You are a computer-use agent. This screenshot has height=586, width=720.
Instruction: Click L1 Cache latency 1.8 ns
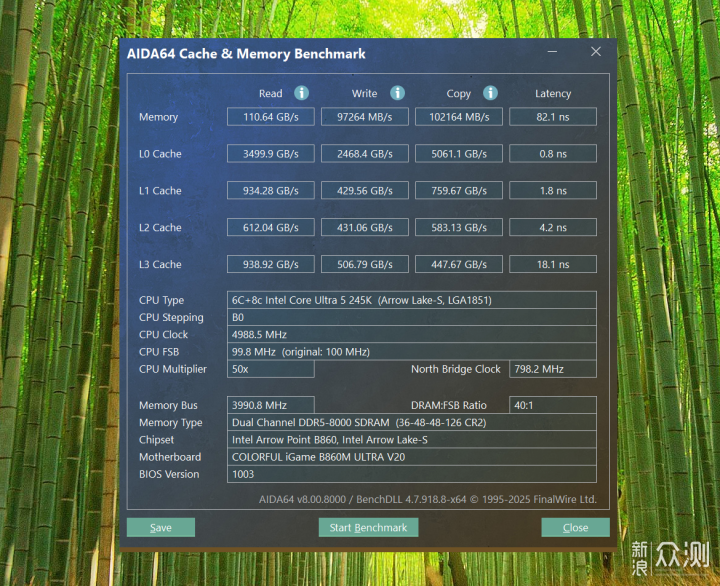(553, 190)
